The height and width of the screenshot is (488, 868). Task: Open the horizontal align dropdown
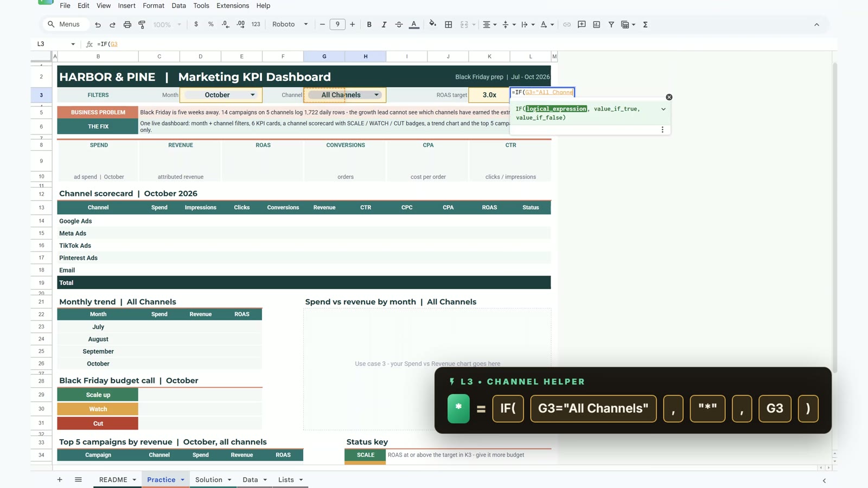tap(489, 24)
